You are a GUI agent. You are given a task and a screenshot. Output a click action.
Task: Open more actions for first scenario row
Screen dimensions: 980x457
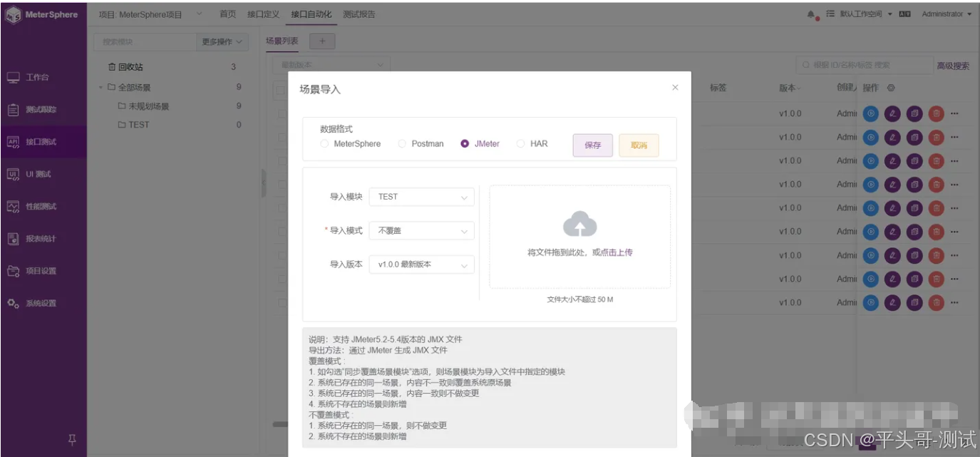(955, 113)
